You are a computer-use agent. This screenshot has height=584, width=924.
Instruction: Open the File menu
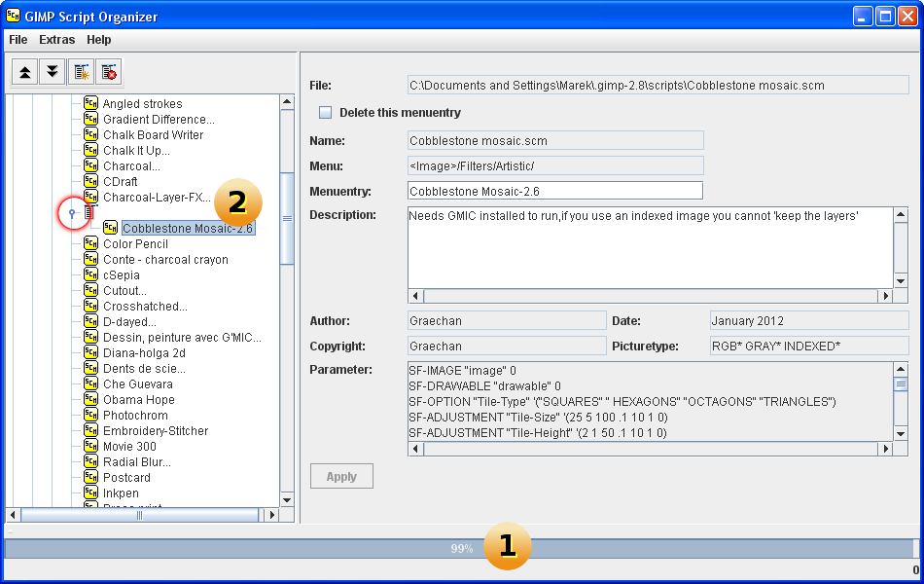(18, 40)
